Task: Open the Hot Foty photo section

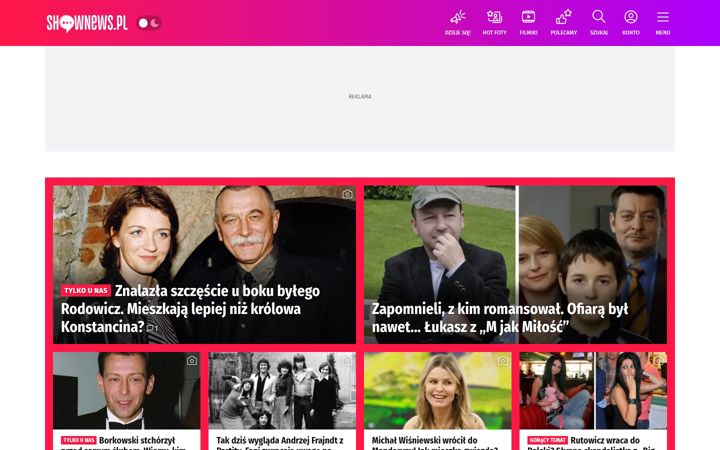Action: [x=495, y=23]
